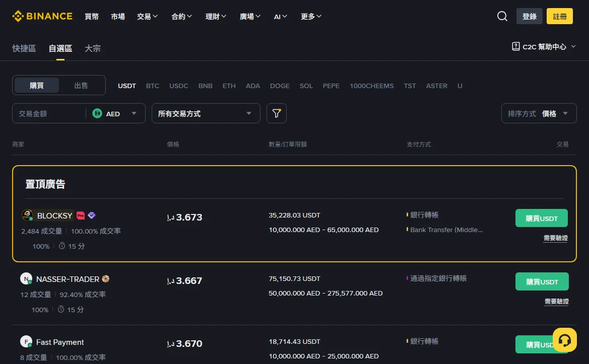Click 購買USDT for BLOCKSY
The image size is (589, 364).
pos(541,218)
